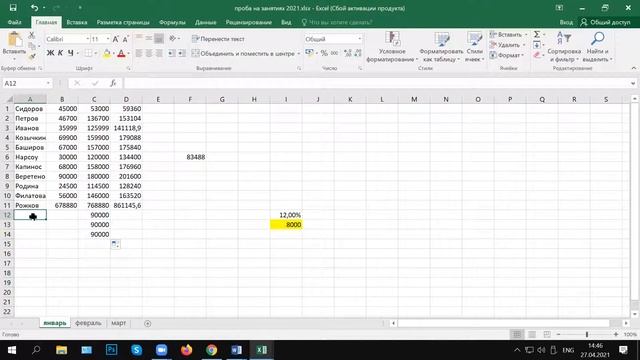Switch to the View (Вид) tab
This screenshot has width=640, height=360.
click(x=286, y=22)
